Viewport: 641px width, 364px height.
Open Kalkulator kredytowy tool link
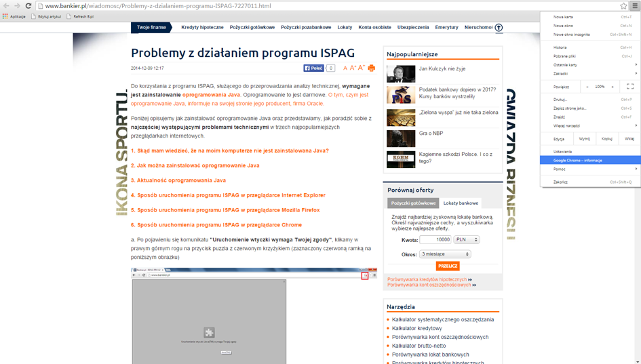tap(416, 328)
